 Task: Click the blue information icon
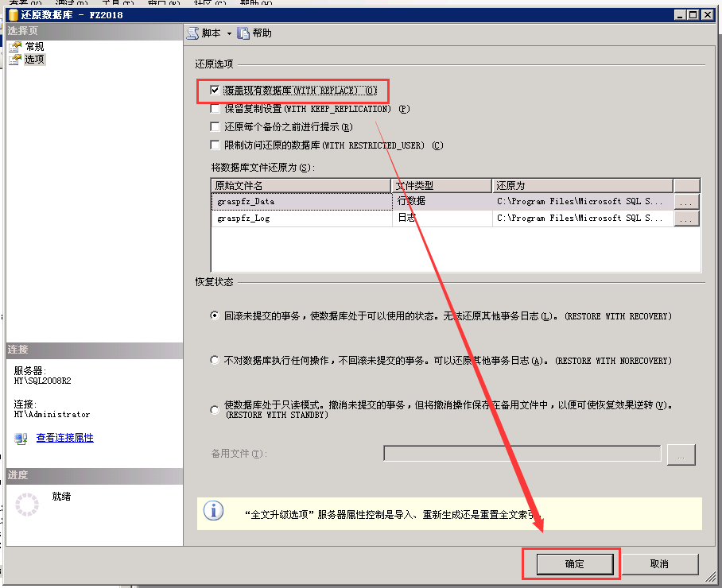point(214,511)
